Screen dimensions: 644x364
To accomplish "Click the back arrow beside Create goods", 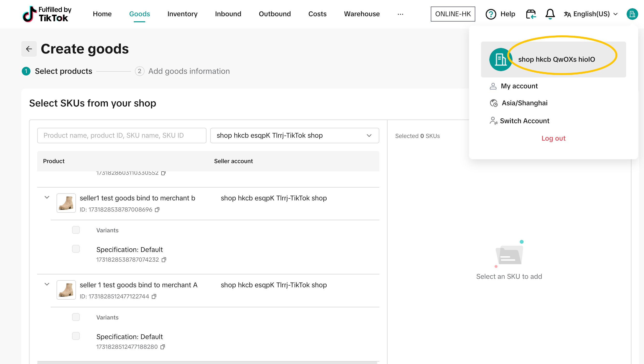I will tap(29, 49).
